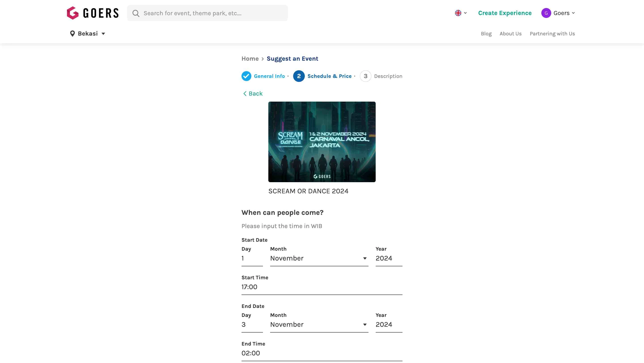Screen dimensions: 644x363
Task: Click the Back link
Action: click(253, 94)
